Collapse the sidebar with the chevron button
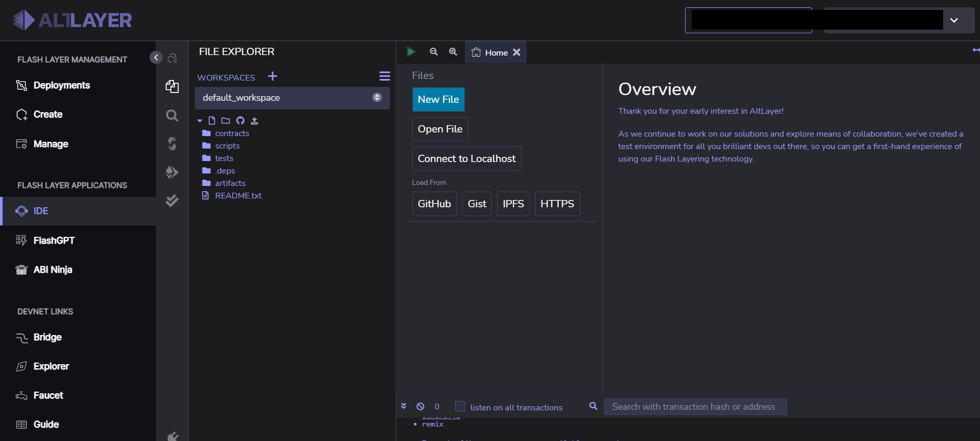The image size is (980, 441). pos(156,58)
